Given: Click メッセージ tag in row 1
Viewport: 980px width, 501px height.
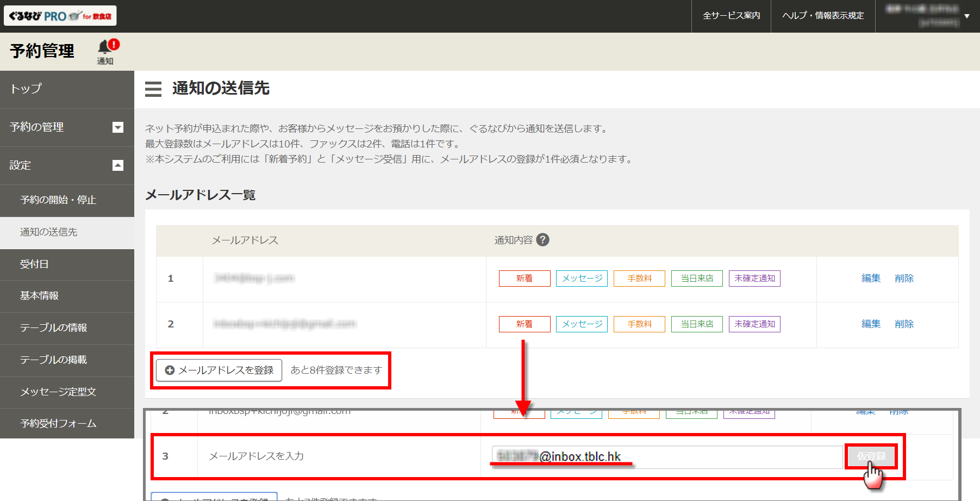Looking at the screenshot, I should coord(582,279).
